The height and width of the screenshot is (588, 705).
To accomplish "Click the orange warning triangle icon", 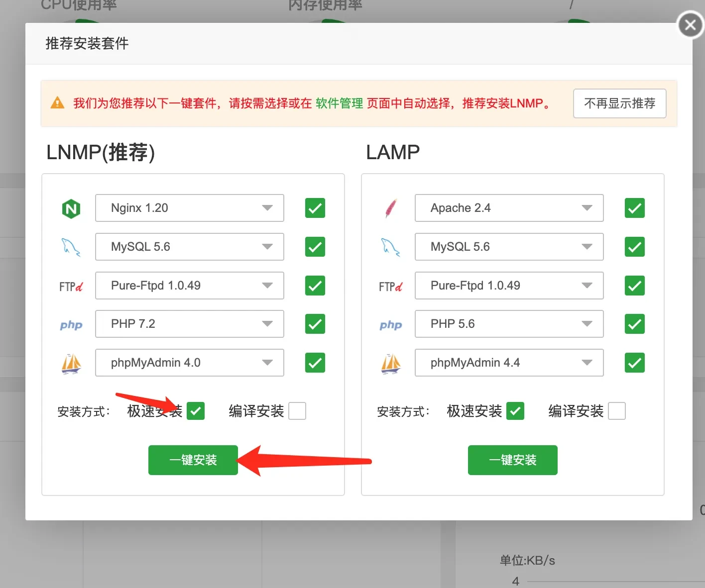I will [58, 103].
